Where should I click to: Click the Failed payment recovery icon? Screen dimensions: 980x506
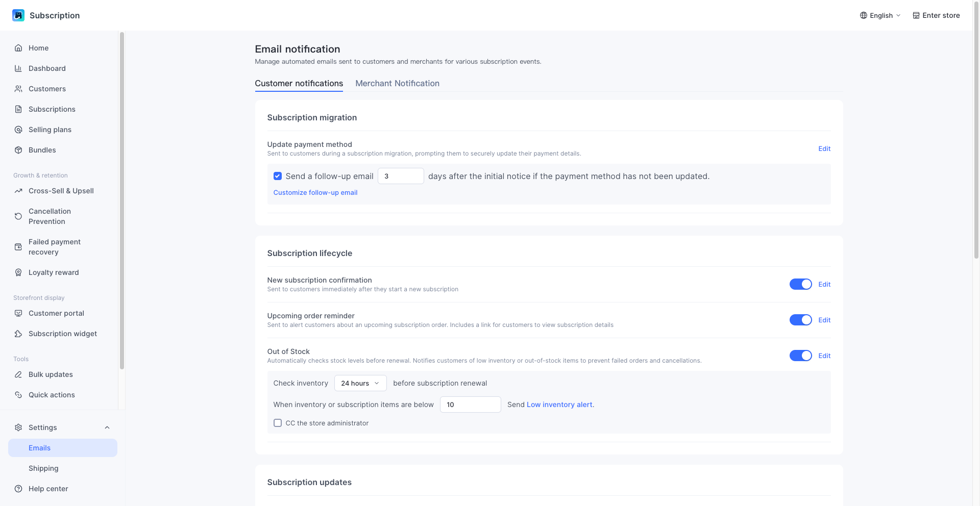tap(18, 247)
